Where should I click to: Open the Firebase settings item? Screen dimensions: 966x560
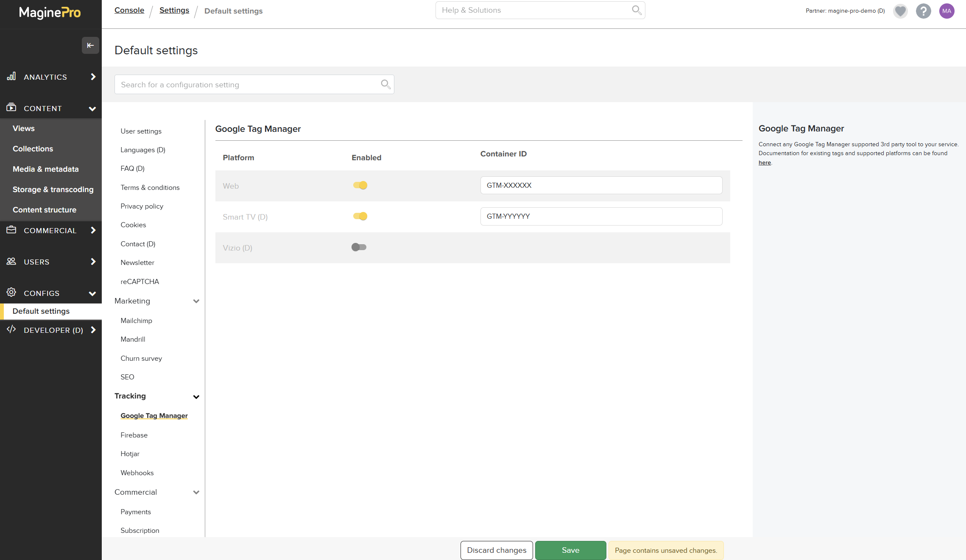pyautogui.click(x=134, y=435)
